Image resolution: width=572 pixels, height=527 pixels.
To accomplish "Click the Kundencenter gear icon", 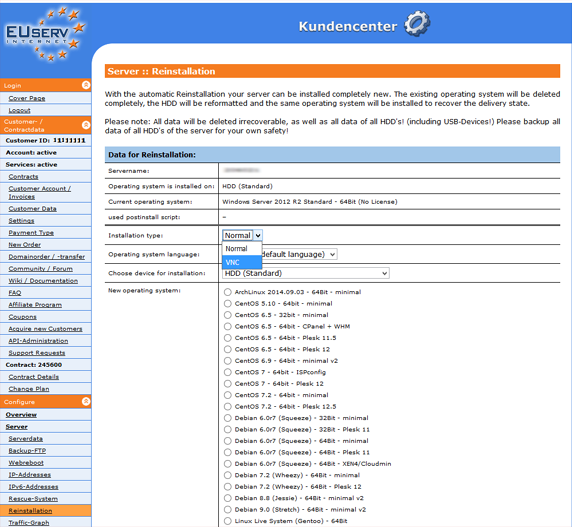I will (417, 24).
